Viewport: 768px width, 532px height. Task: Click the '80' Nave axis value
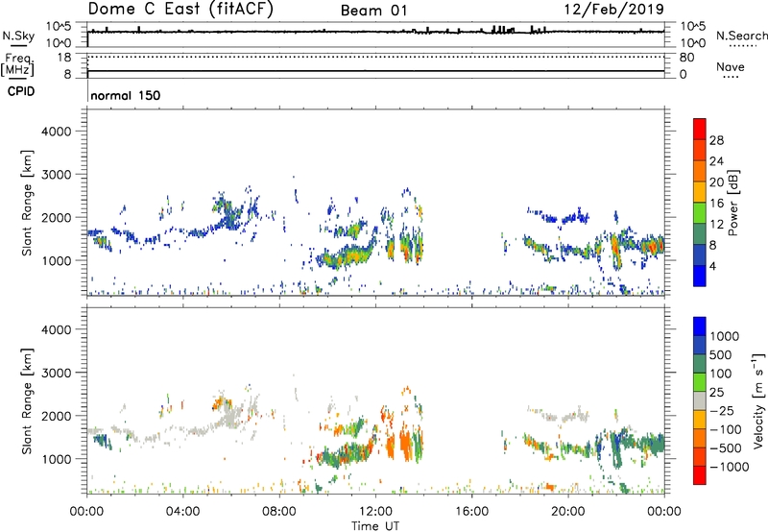[x=686, y=58]
